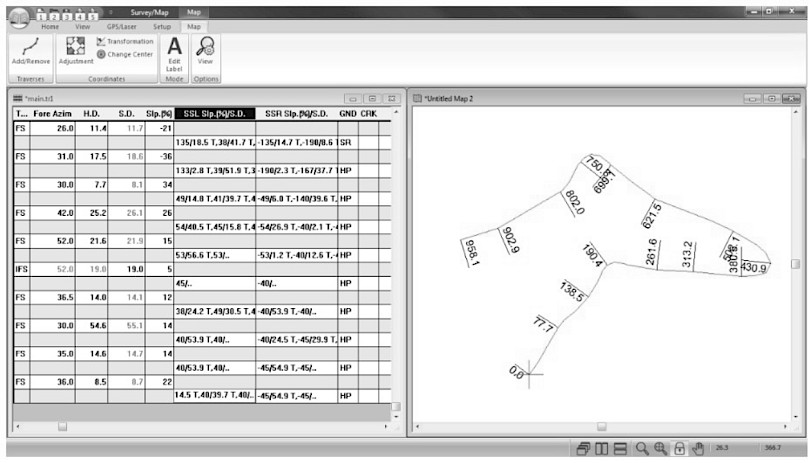Select the zoom-in plus magnifier tool

point(661,450)
